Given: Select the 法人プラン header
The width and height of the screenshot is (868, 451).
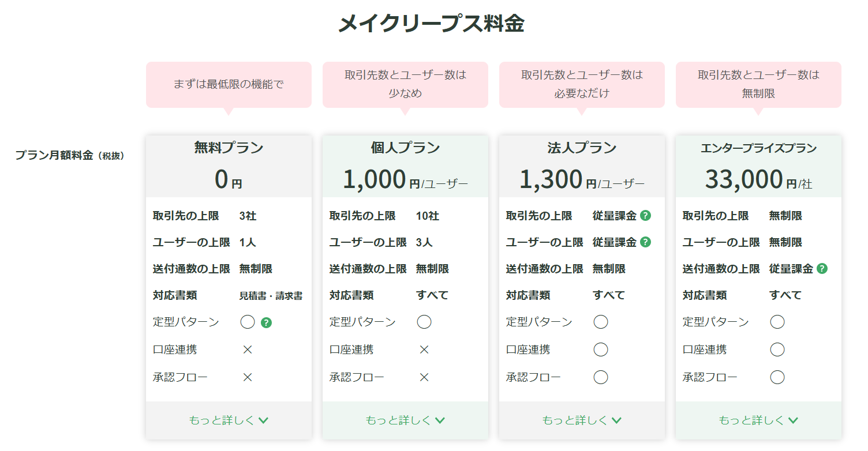Looking at the screenshot, I should pyautogui.click(x=582, y=148).
